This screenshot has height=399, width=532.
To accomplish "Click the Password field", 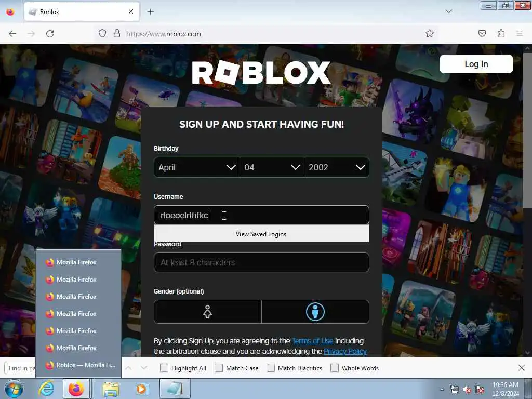I will pos(261,262).
